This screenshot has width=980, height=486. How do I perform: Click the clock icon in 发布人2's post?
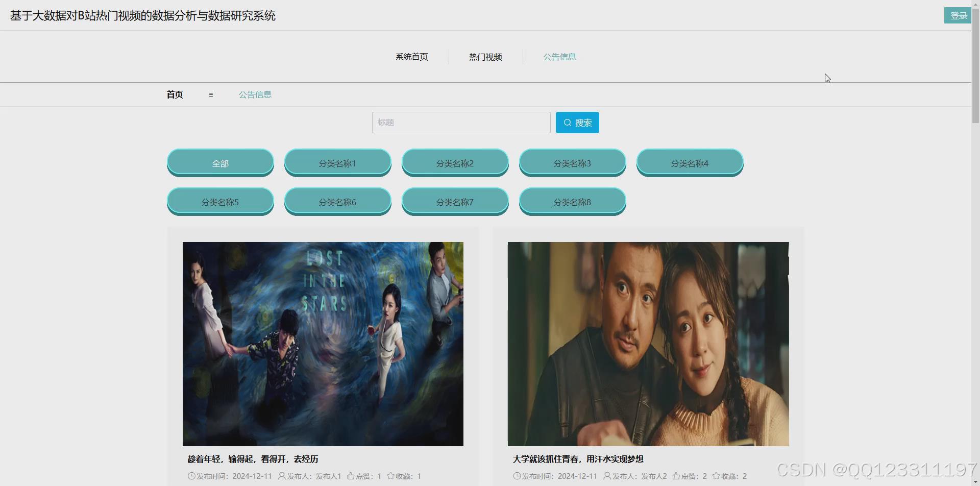pyautogui.click(x=517, y=476)
